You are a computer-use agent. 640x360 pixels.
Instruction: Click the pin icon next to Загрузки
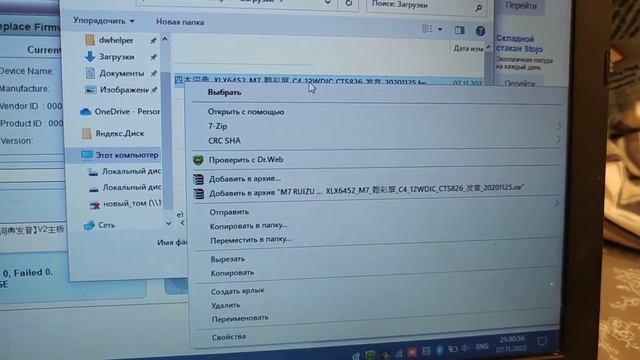coord(153,57)
